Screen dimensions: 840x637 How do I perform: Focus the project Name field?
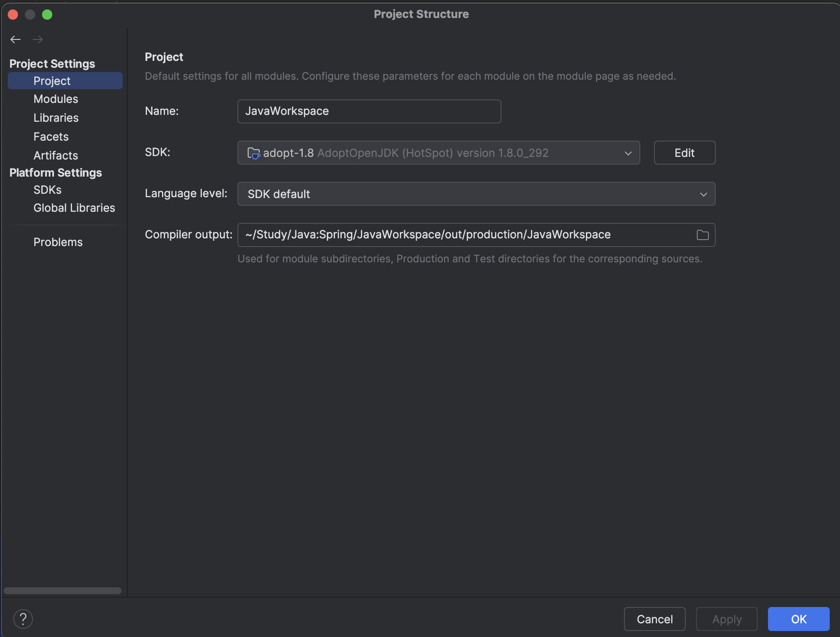[x=369, y=111]
